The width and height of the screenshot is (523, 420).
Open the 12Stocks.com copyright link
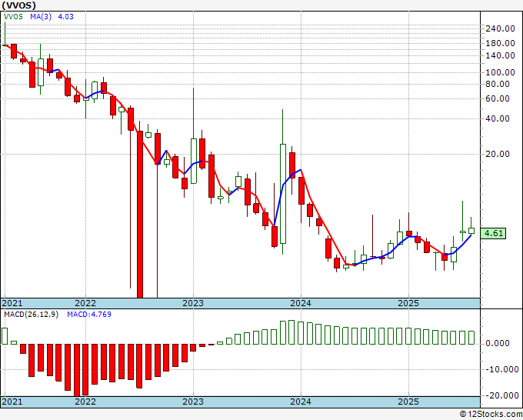pos(491,415)
